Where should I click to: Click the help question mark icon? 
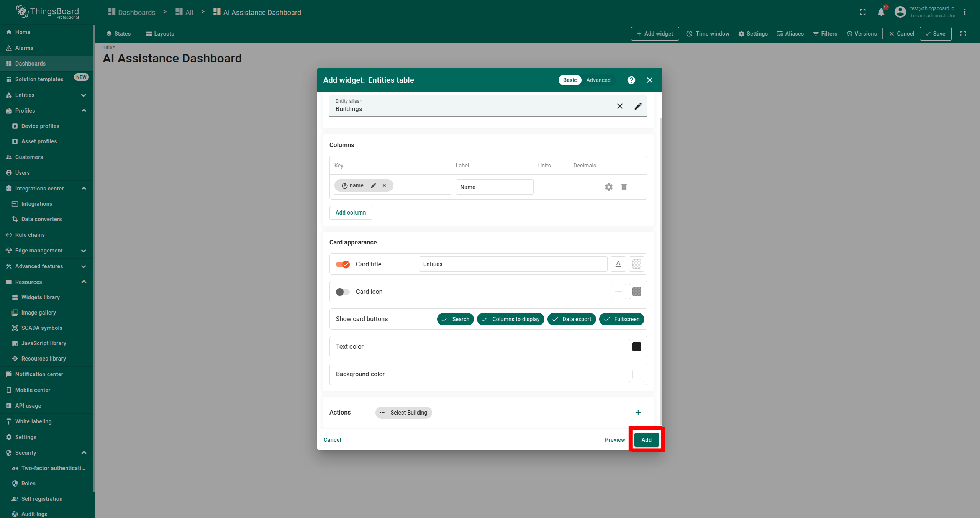[x=631, y=80]
